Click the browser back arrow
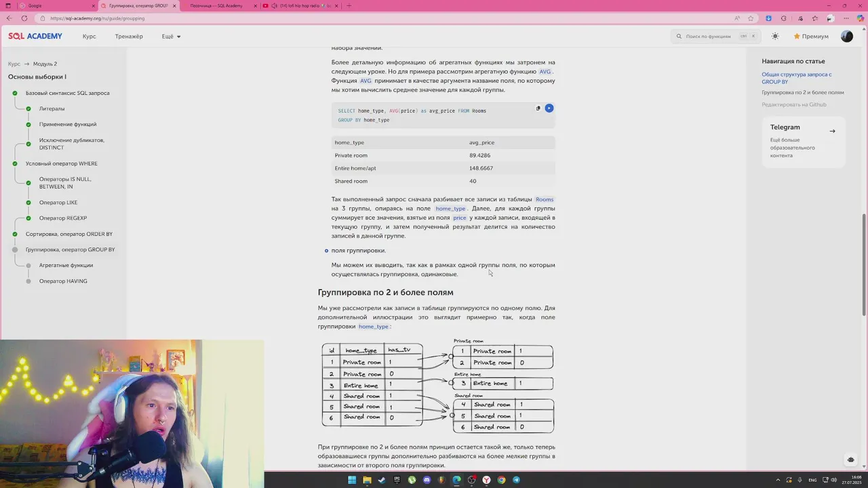 pos(9,18)
